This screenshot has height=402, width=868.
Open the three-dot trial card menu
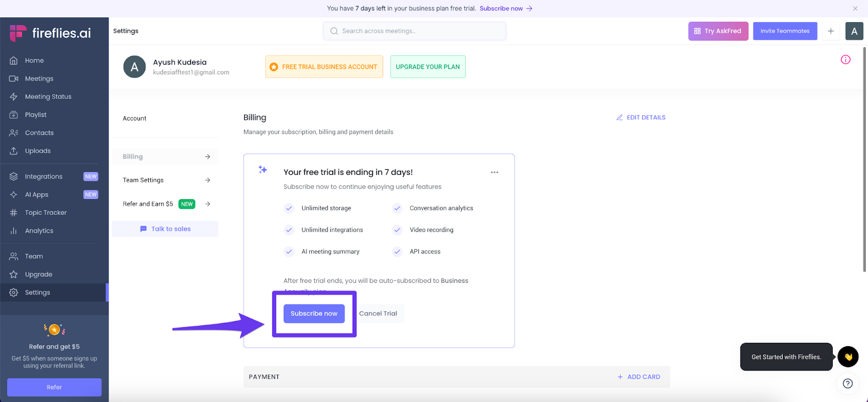coord(494,173)
